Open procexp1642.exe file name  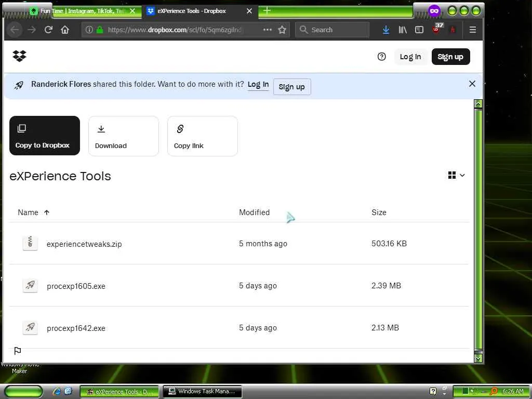[x=76, y=328]
